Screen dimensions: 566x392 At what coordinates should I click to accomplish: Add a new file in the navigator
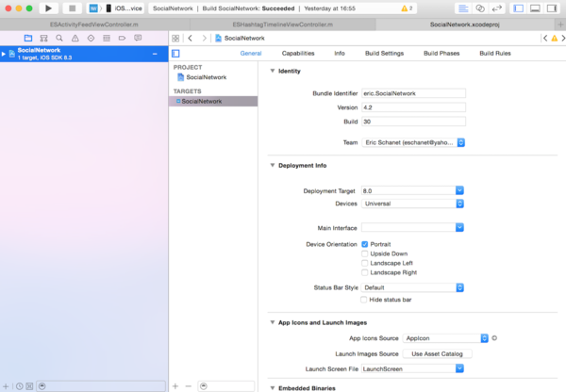tap(6, 386)
